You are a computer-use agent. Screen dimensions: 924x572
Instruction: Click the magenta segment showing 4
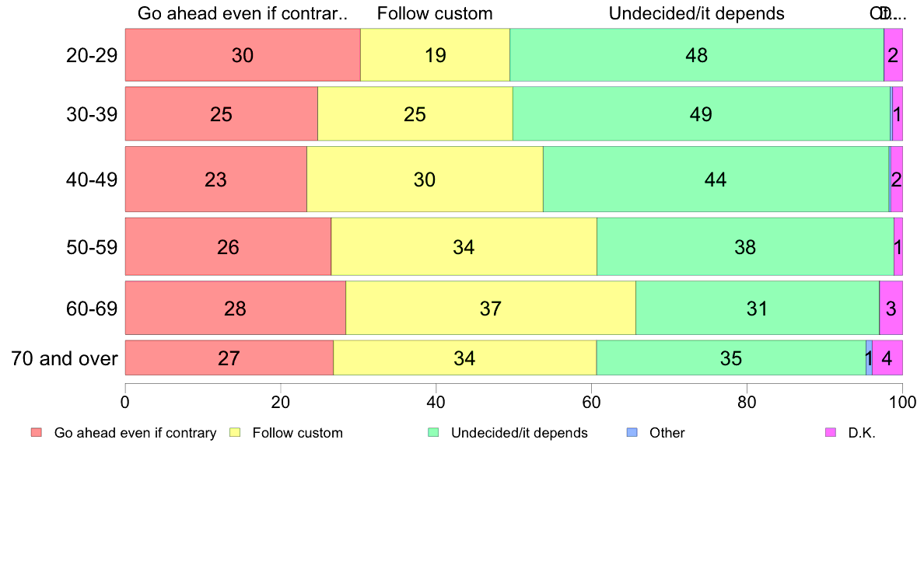pyautogui.click(x=887, y=357)
